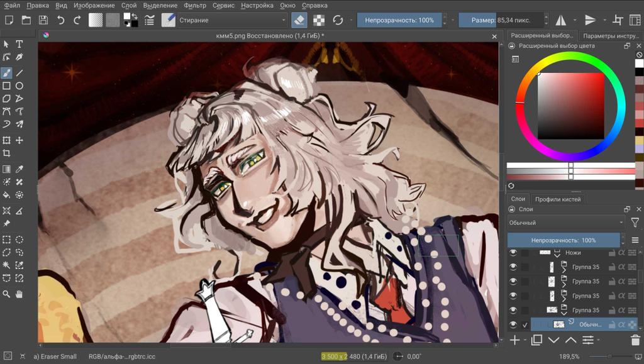Uncheck the selected Обычн... layer checkbox

(525, 324)
